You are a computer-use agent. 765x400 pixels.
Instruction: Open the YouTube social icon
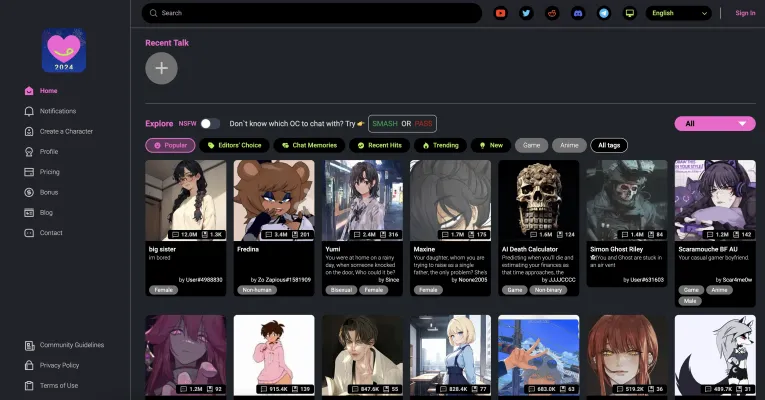500,13
